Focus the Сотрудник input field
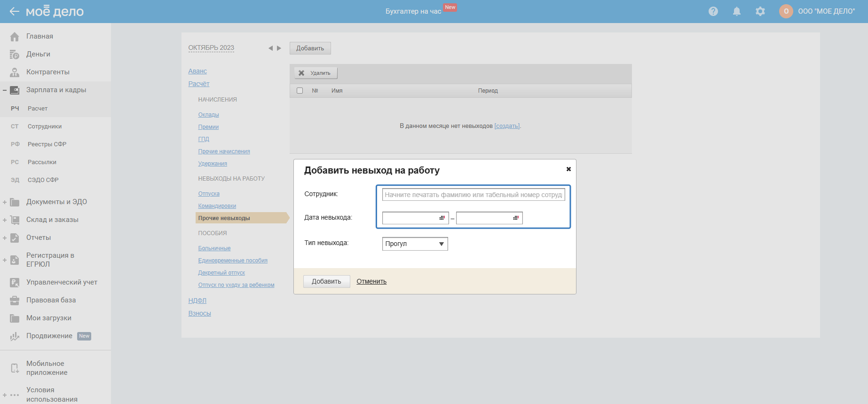The image size is (868, 404). (x=473, y=195)
